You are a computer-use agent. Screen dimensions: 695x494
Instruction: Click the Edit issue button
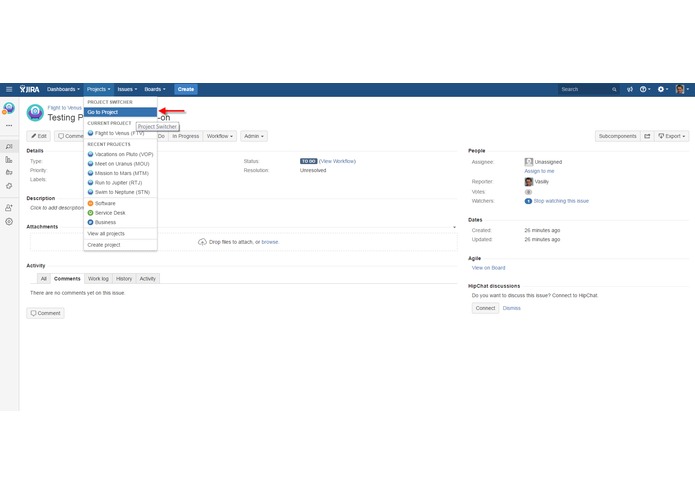coord(39,136)
